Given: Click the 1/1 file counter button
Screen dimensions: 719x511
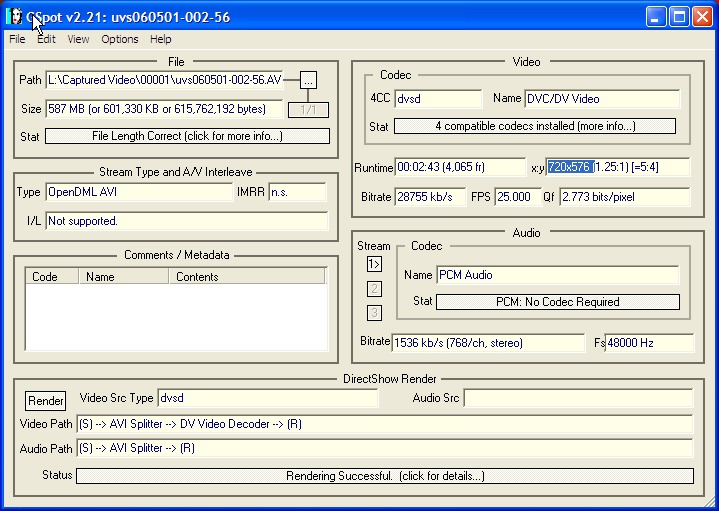Looking at the screenshot, I should [308, 110].
